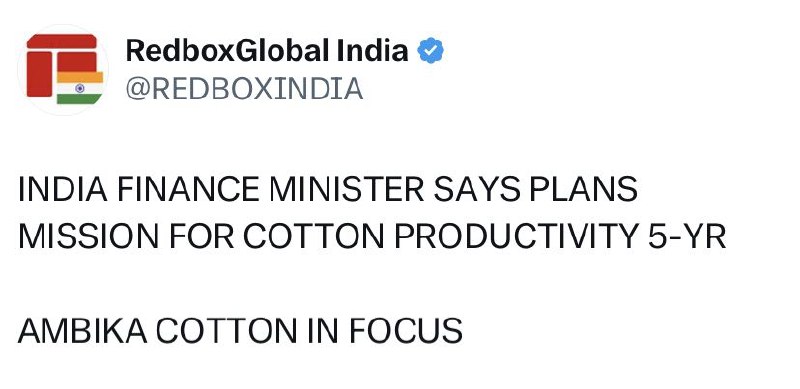
Task: Click the red box logo top bar
Action: (x=62, y=41)
